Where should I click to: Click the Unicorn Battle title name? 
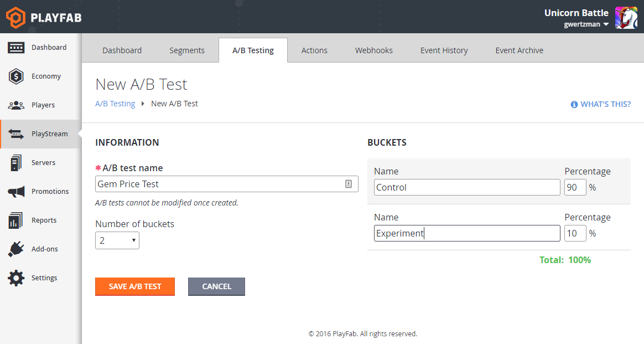point(577,13)
